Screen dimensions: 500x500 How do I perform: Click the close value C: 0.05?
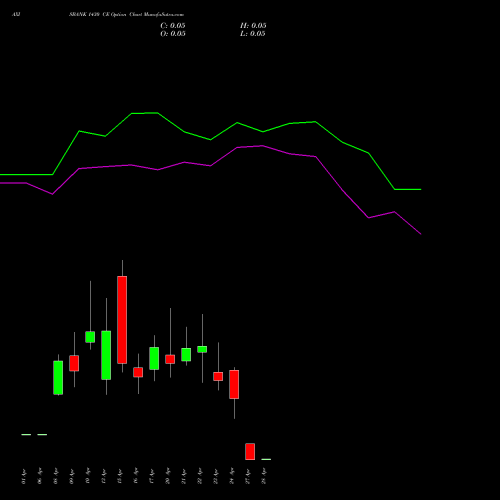click(x=173, y=26)
